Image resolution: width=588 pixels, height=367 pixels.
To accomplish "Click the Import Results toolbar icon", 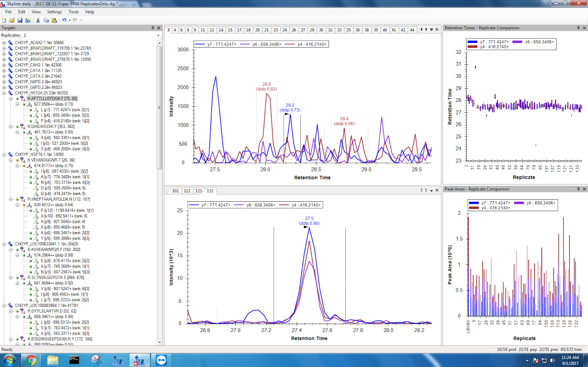I will coord(28,20).
